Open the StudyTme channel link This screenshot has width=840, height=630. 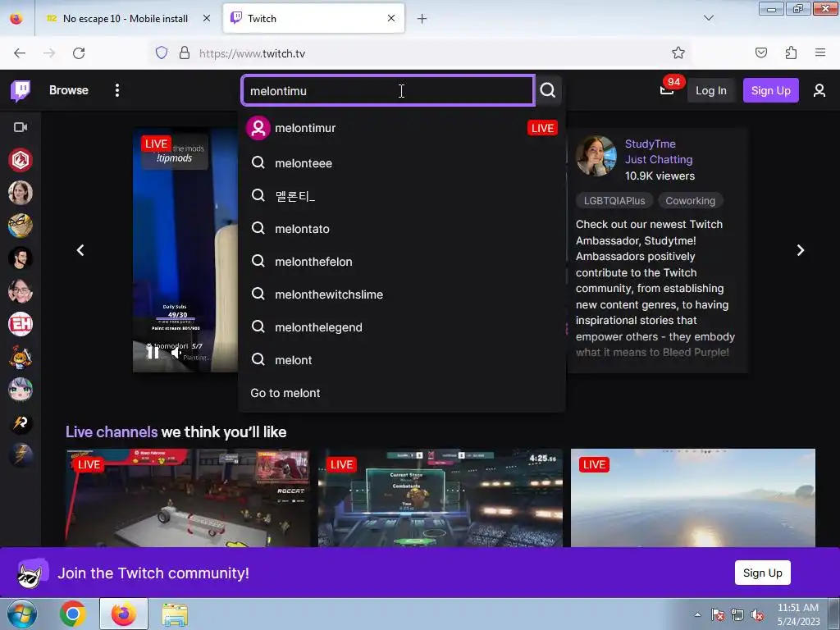[650, 144]
